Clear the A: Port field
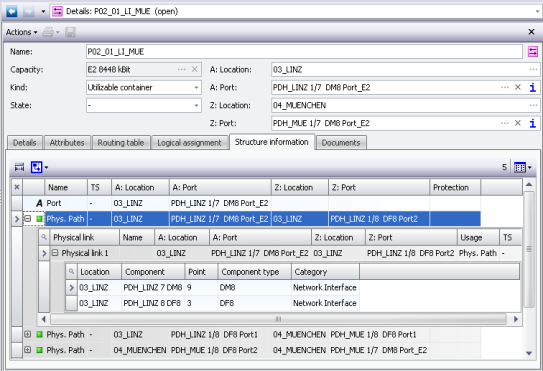This screenshot has height=371, width=543. [518, 87]
